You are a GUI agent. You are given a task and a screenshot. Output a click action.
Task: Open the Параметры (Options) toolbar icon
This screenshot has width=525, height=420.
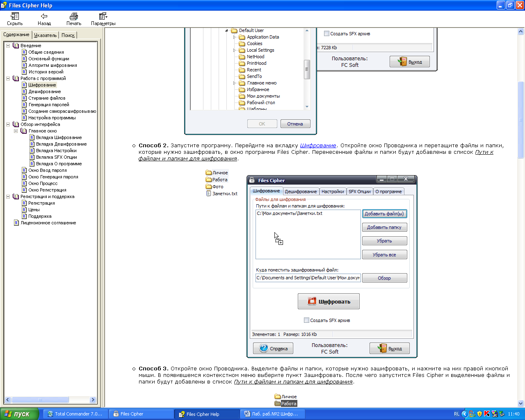pyautogui.click(x=103, y=16)
